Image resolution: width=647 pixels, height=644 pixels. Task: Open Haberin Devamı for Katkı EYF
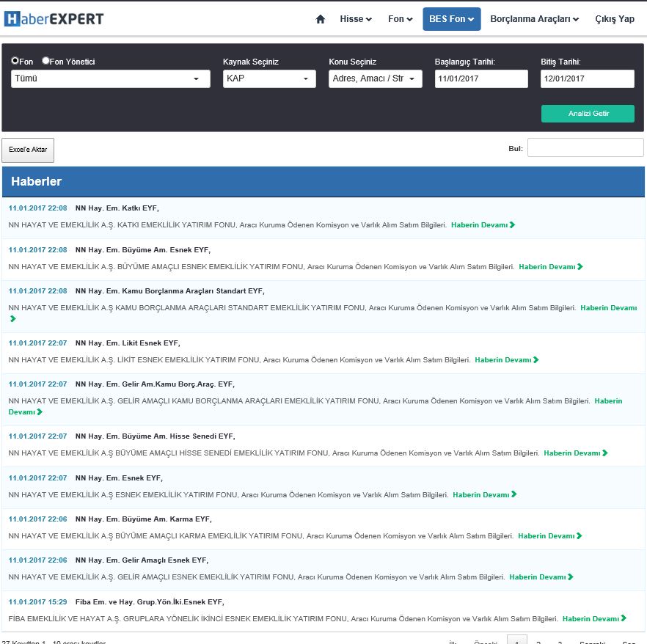pyautogui.click(x=483, y=225)
